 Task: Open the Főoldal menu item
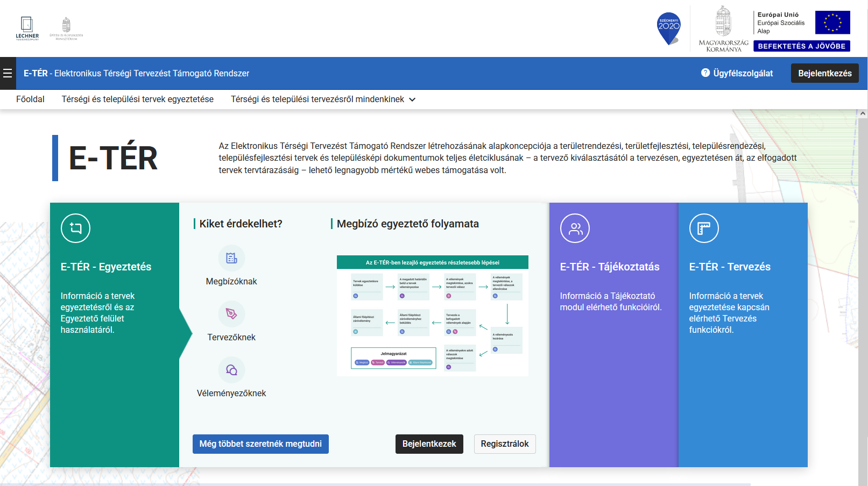click(30, 99)
